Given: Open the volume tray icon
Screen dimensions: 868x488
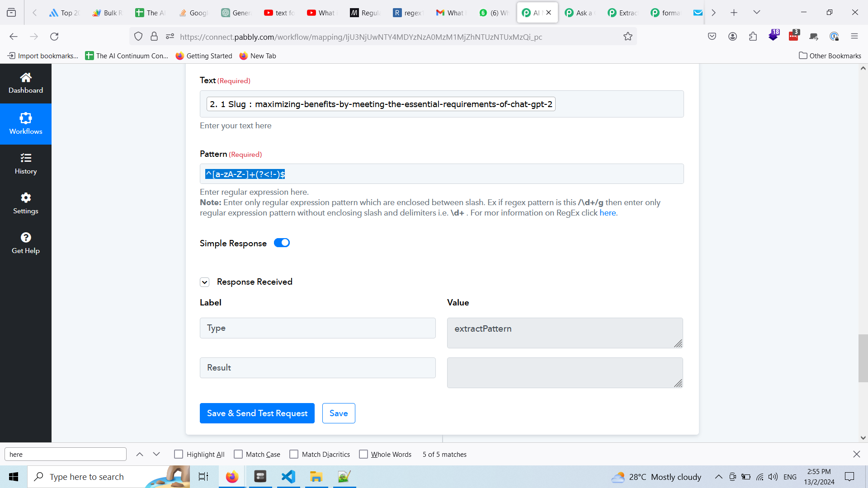Looking at the screenshot, I should coord(773,477).
